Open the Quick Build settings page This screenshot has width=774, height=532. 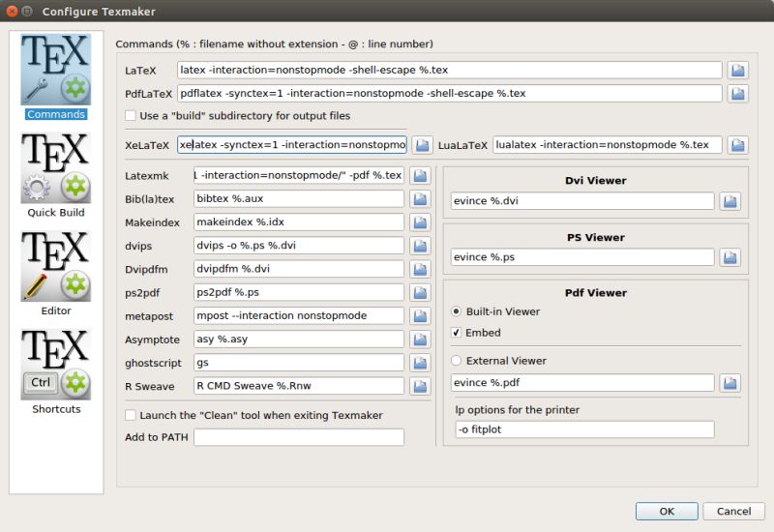coord(56,175)
